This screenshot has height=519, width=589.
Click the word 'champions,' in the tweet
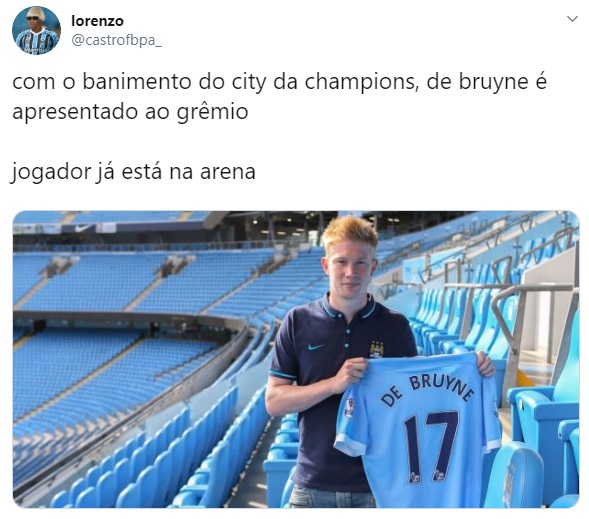(x=361, y=83)
